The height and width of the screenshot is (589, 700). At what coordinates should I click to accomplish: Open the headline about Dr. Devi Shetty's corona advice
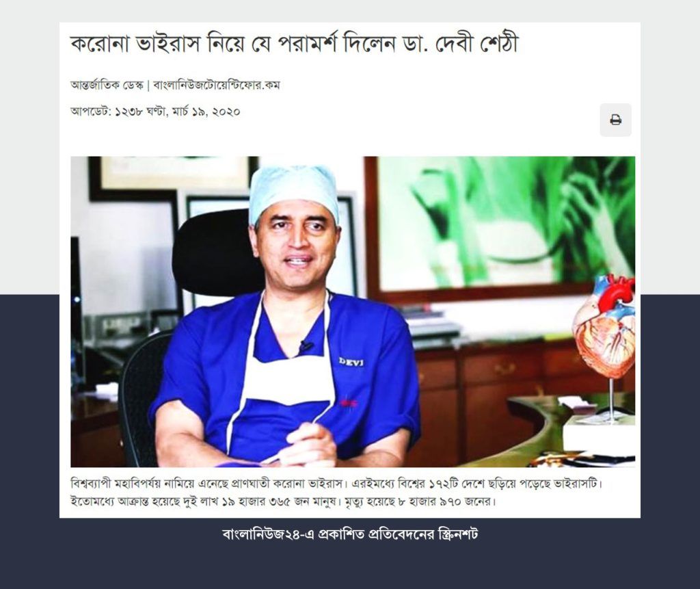click(x=294, y=44)
